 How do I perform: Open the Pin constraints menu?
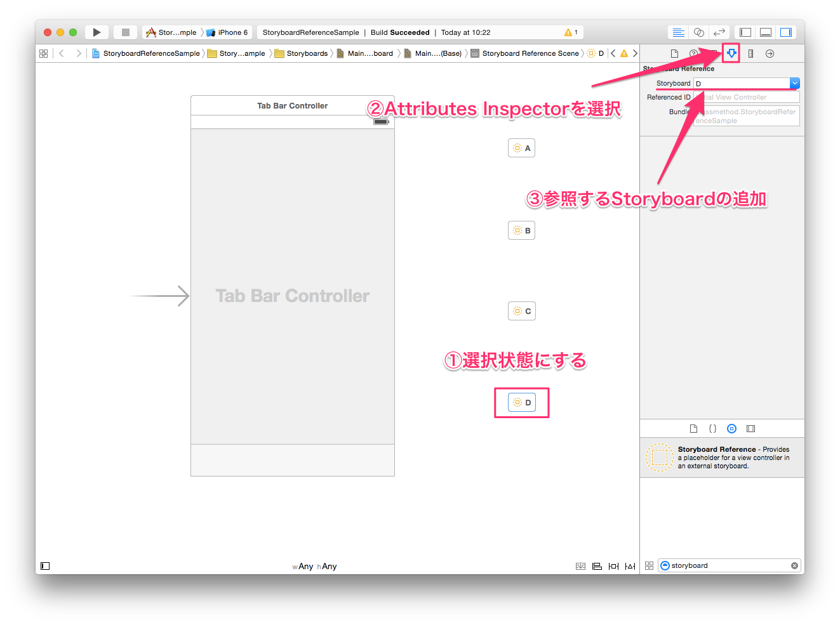coord(613,566)
